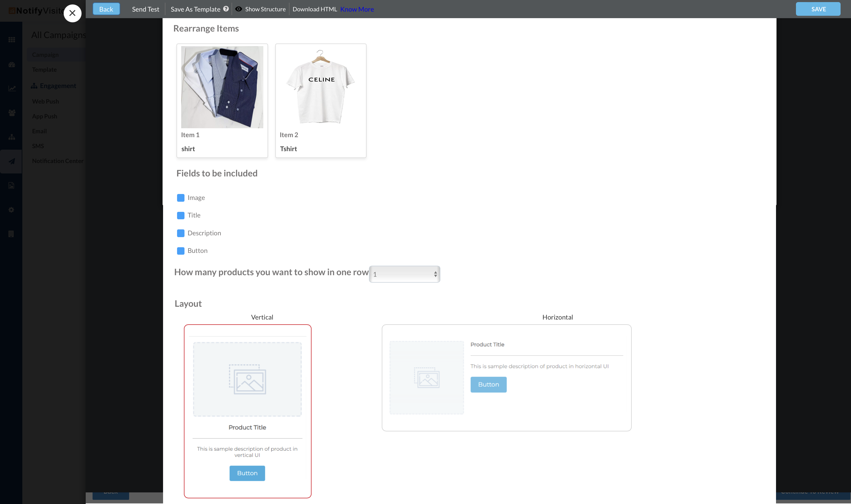This screenshot has height=504, width=851.
Task: Open the settings gear icon in sidebar
Action: pos(11,210)
